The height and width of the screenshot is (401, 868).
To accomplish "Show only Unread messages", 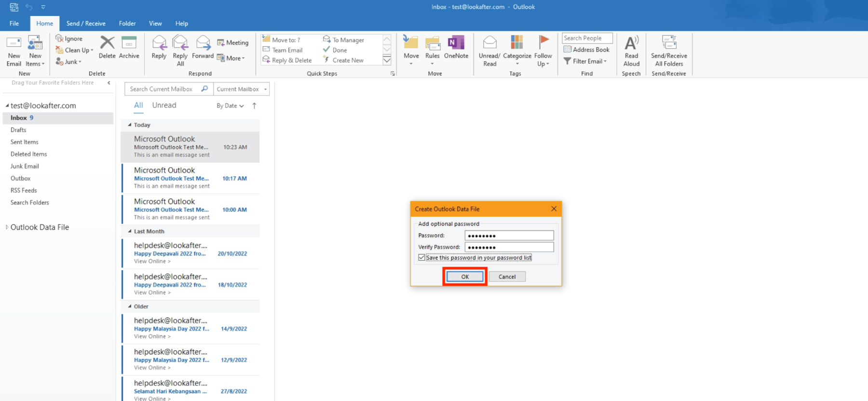I will click(x=164, y=105).
